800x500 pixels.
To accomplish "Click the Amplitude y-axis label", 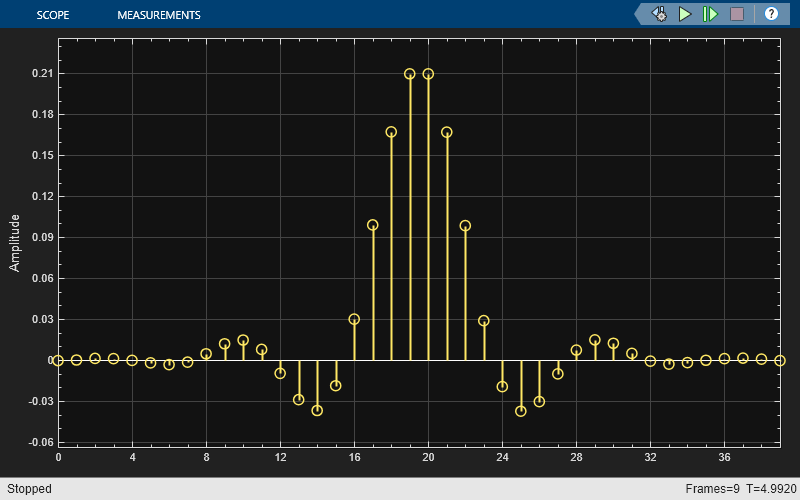I will pyautogui.click(x=15, y=243).
